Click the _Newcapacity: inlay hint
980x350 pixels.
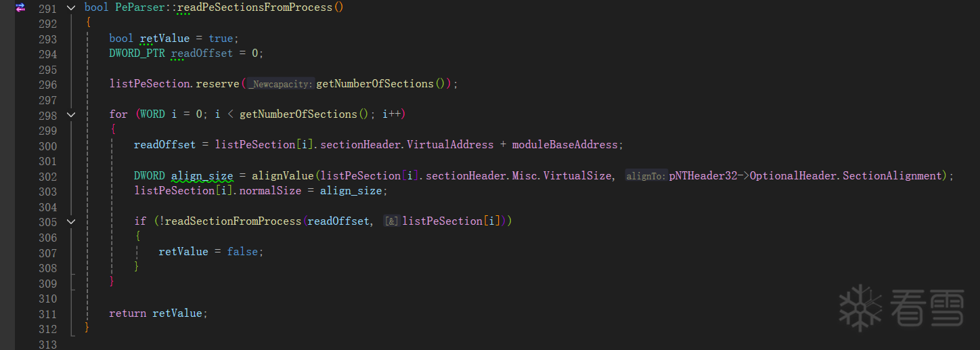[x=281, y=84]
